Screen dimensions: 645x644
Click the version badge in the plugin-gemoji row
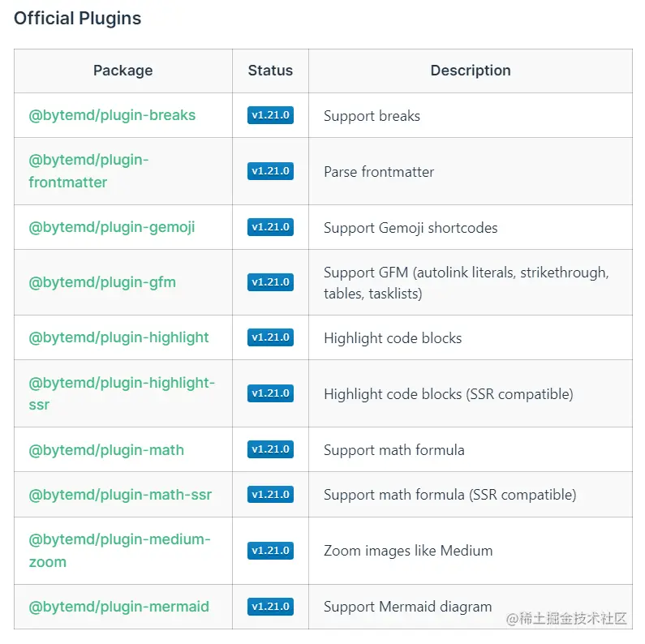coord(270,227)
